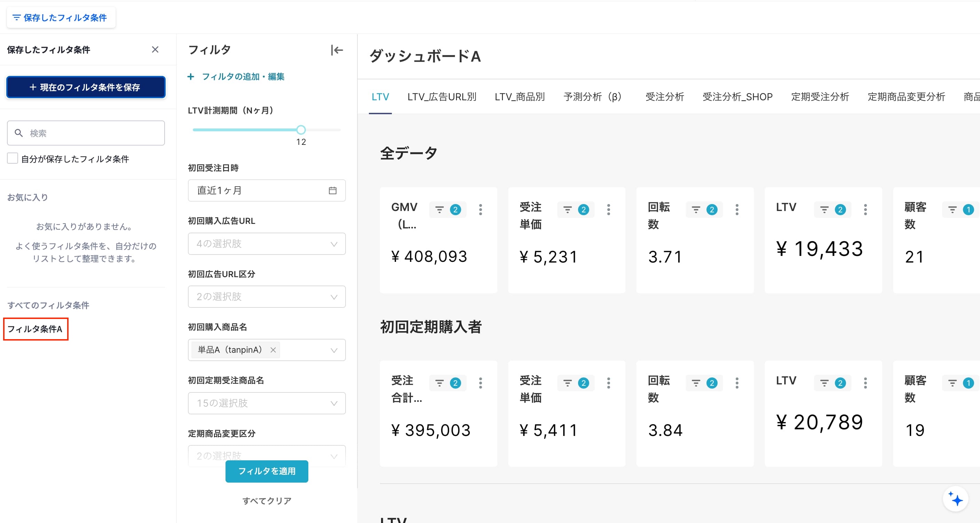
Task: Open filter badge on ¥5,411 受注単価 card
Action: [576, 383]
